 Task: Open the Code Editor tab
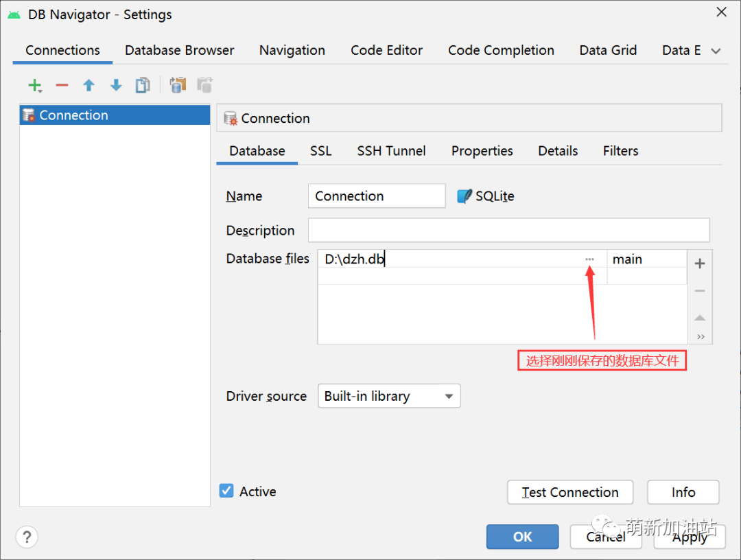point(386,50)
